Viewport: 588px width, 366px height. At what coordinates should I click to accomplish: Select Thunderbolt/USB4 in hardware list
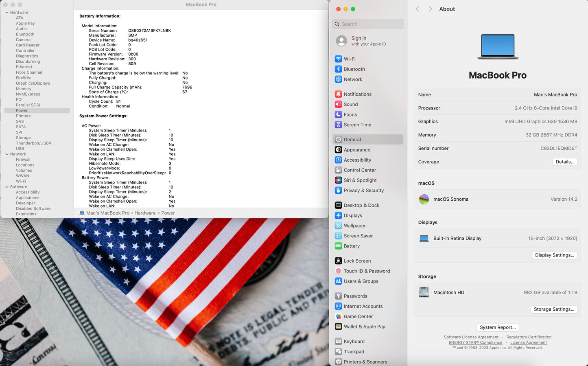[x=33, y=143]
